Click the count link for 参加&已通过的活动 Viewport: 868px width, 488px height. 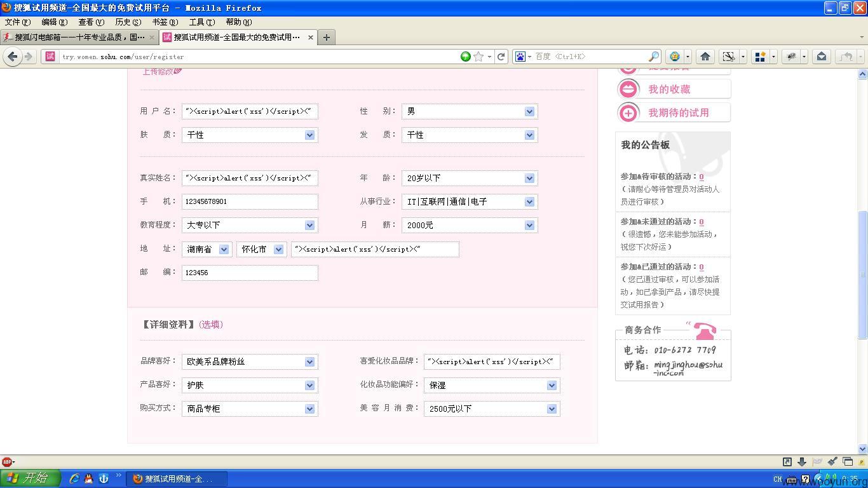[701, 267]
